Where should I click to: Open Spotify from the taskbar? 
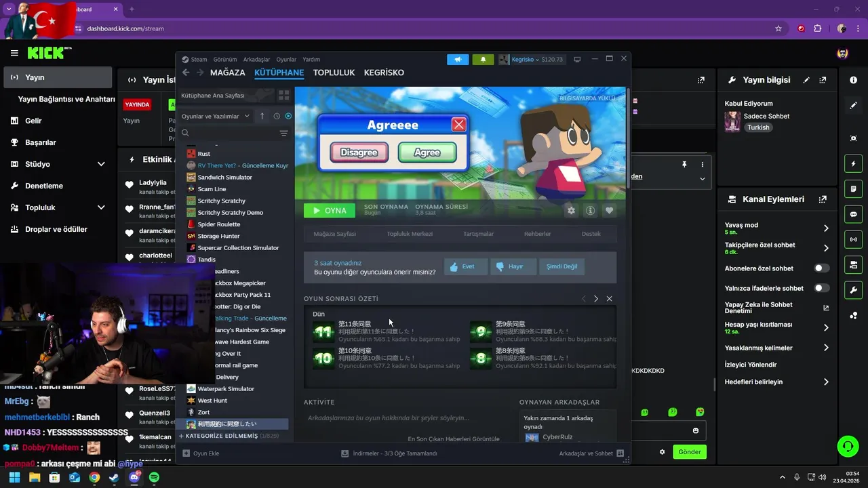click(154, 477)
